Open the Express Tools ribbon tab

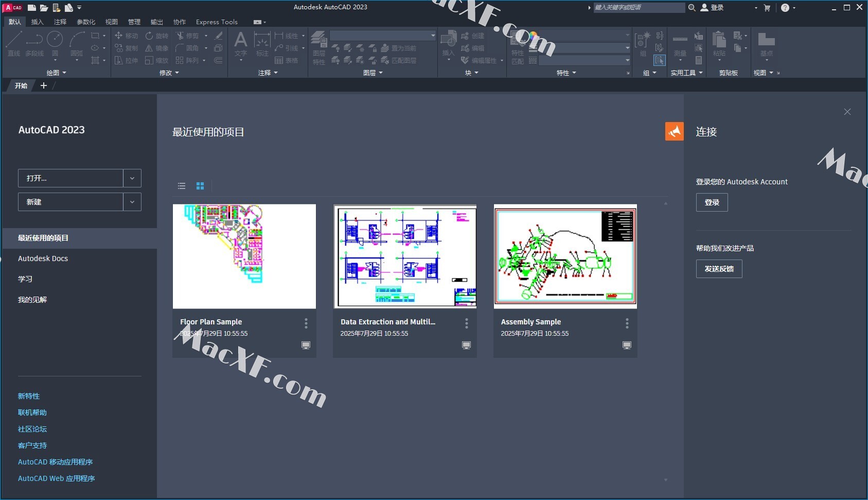tap(217, 22)
